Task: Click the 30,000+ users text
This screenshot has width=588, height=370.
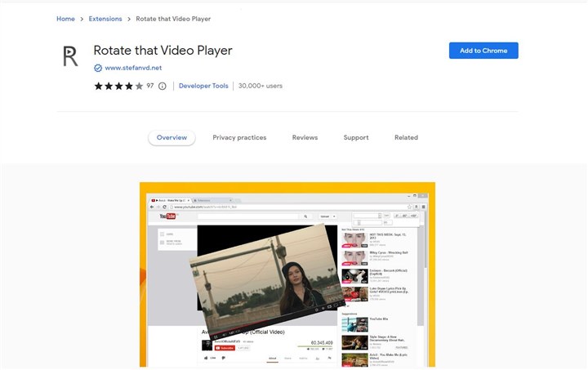Action: pos(261,86)
